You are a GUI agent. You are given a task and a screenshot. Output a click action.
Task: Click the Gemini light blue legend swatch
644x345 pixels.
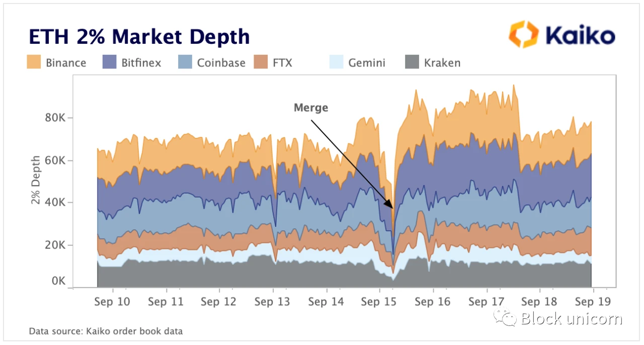pyautogui.click(x=336, y=62)
